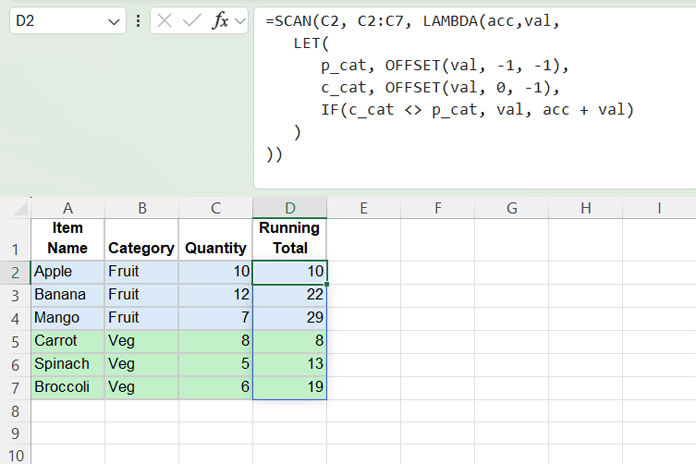Click the 'Apple' cell
Image resolution: width=696 pixels, height=464 pixels.
[67, 272]
